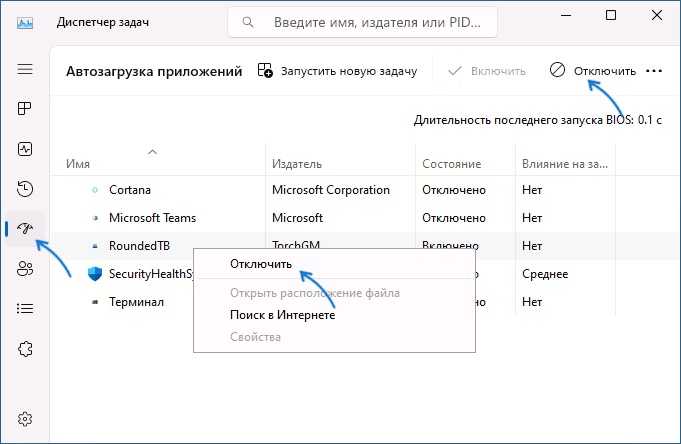Select the RoundedTB row name
The width and height of the screenshot is (681, 444).
(139, 246)
